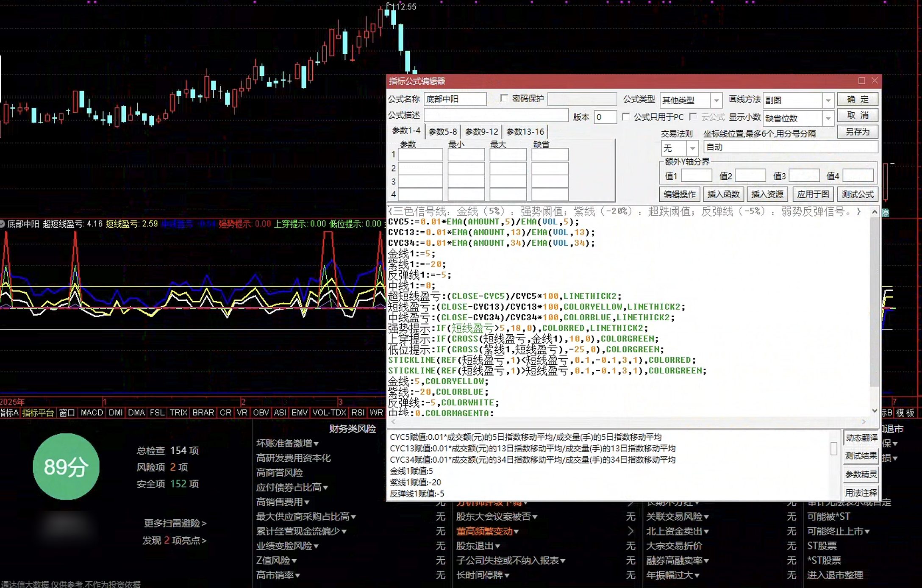The height and width of the screenshot is (588, 922).
Task: Toggle 公式只用于PC checkbox
Action: click(x=625, y=116)
